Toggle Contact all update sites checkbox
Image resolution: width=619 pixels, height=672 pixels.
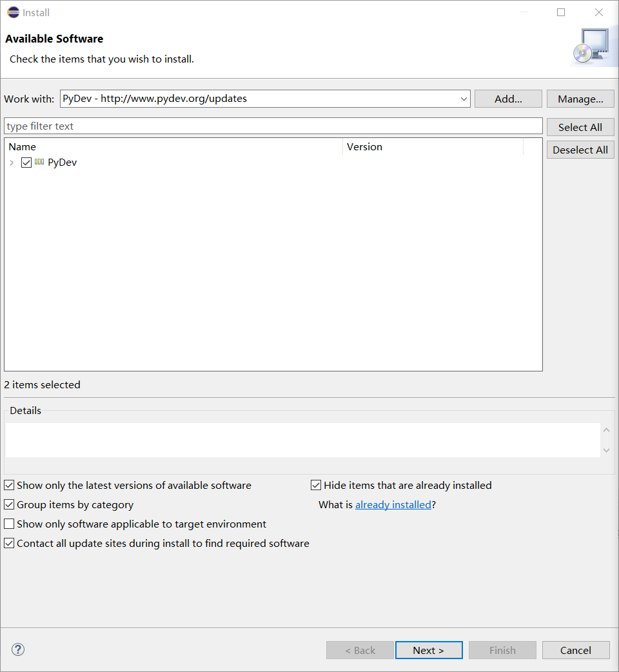[x=9, y=543]
